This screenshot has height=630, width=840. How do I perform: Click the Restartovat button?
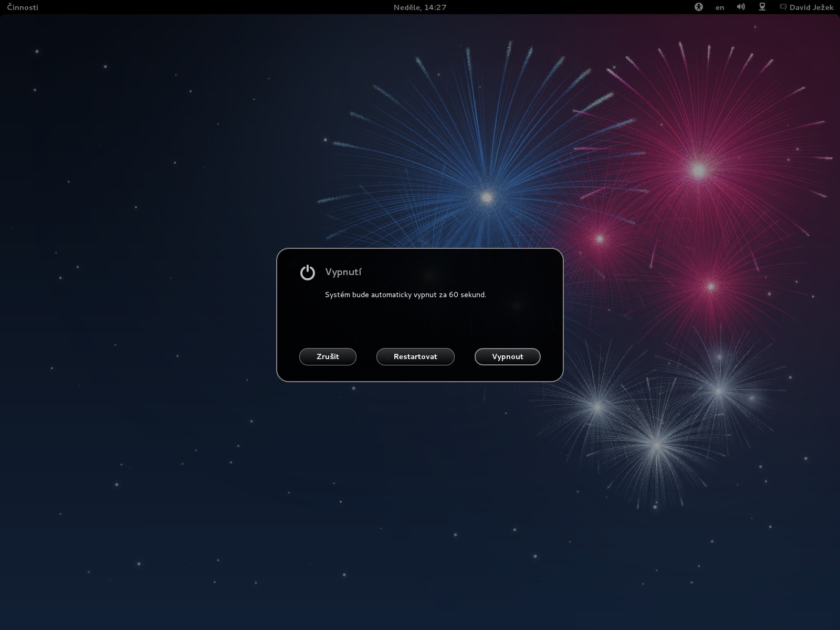pyautogui.click(x=415, y=356)
